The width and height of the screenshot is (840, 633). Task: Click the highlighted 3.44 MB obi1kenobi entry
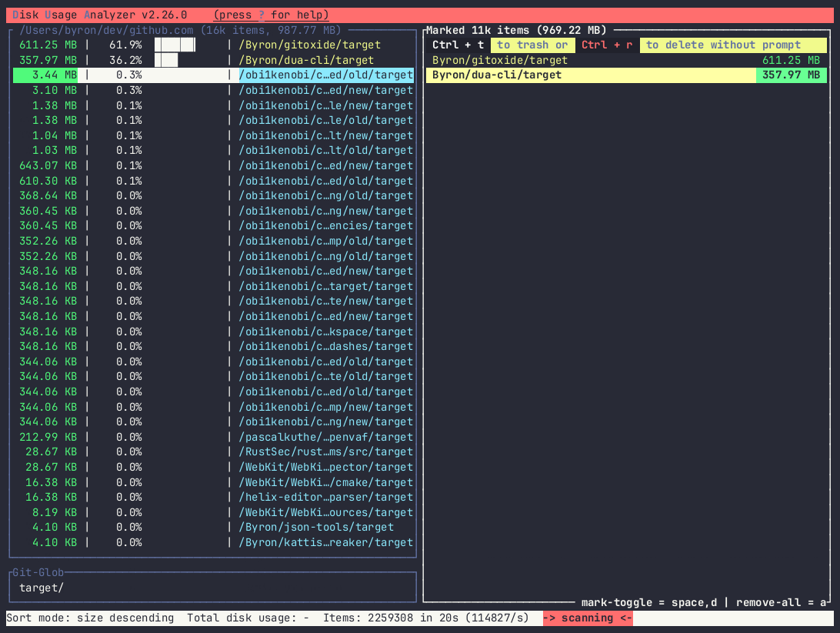[x=326, y=75]
